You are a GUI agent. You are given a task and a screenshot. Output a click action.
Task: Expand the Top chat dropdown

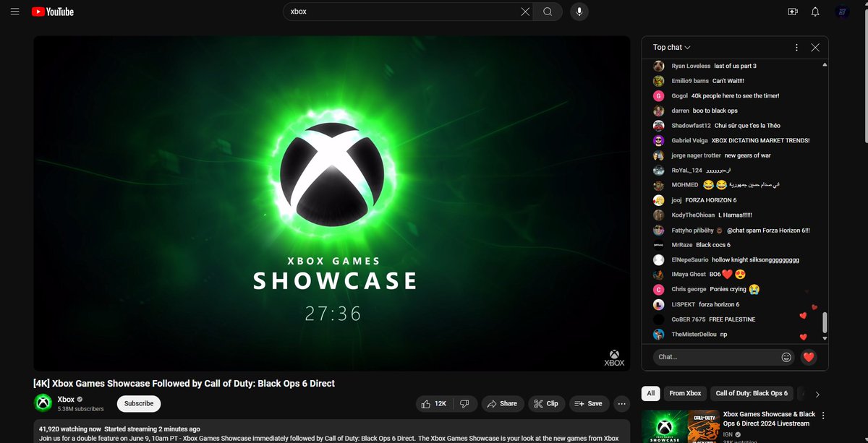(671, 47)
